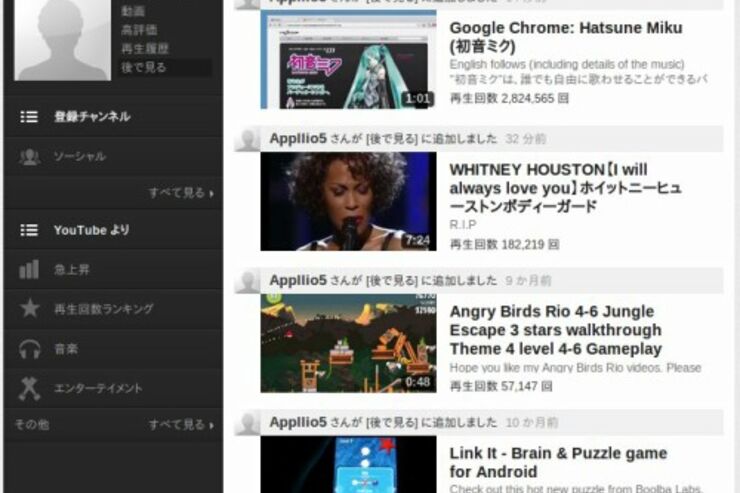Click the 32 分前 timestamp
This screenshot has width=740, height=493.
526,139
